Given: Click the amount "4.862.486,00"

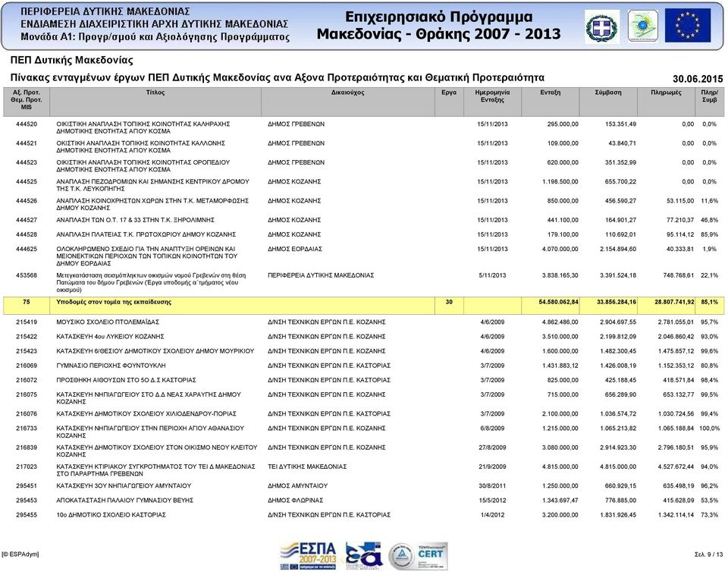Looking at the screenshot, I should 560,322.
